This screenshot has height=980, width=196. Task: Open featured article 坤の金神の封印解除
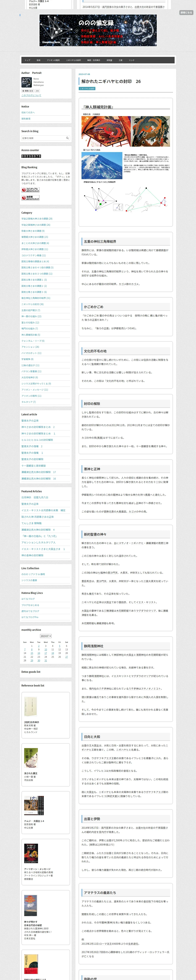pos(32,555)
